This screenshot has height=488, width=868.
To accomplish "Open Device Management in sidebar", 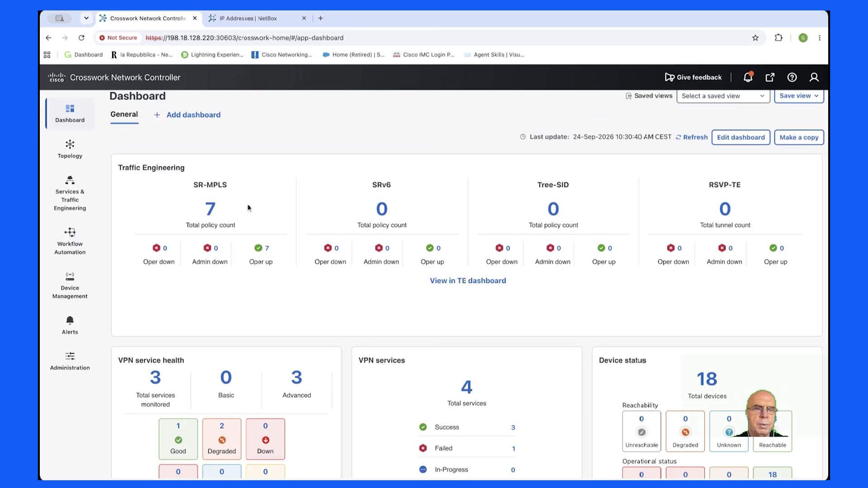I will pos(70,285).
